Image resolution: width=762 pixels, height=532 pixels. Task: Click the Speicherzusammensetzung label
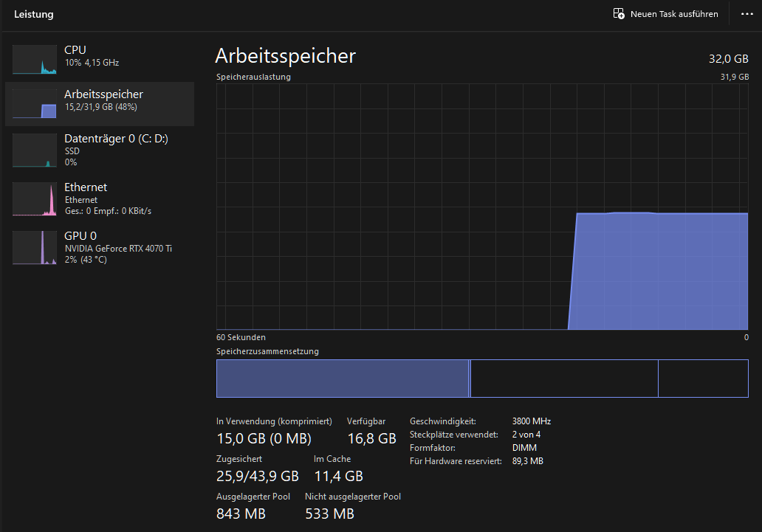coord(267,351)
